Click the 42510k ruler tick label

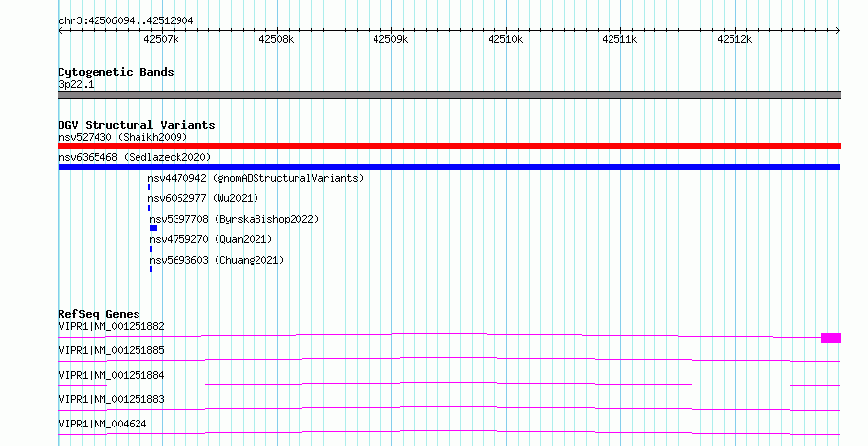coord(505,39)
